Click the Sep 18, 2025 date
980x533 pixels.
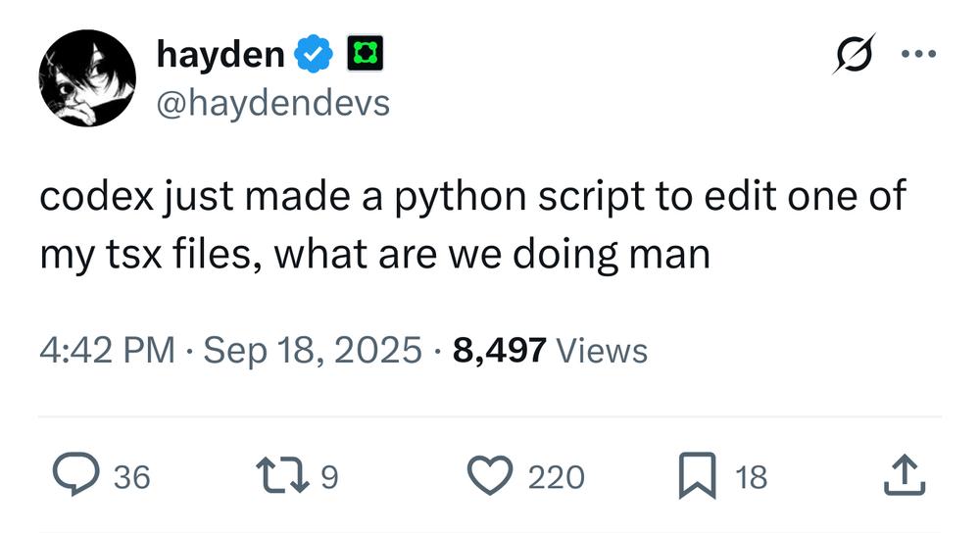coord(312,350)
